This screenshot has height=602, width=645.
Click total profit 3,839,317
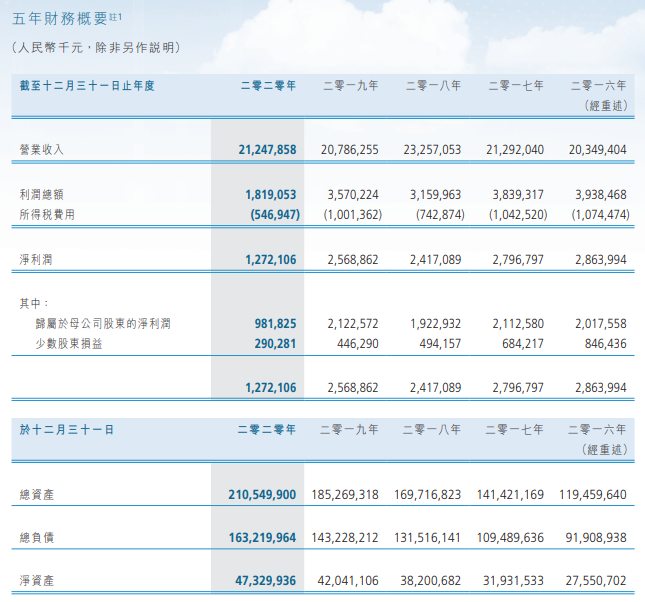pyautogui.click(x=518, y=194)
